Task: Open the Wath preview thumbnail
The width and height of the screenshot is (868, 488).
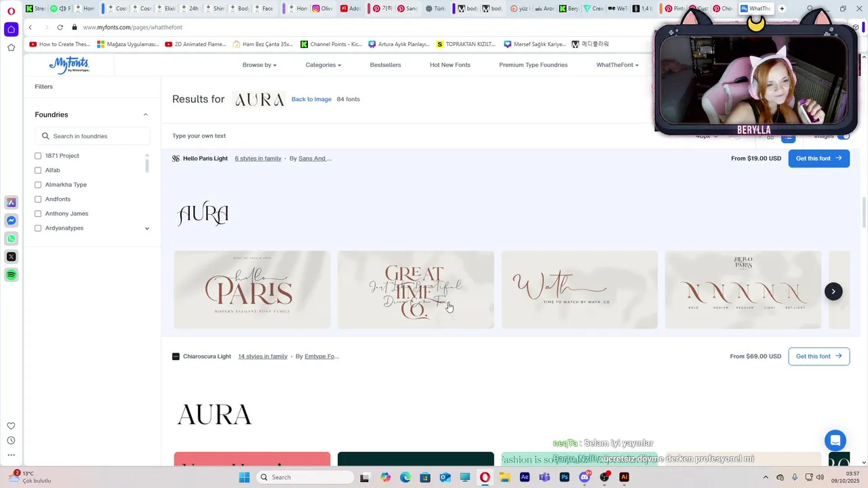Action: (579, 290)
